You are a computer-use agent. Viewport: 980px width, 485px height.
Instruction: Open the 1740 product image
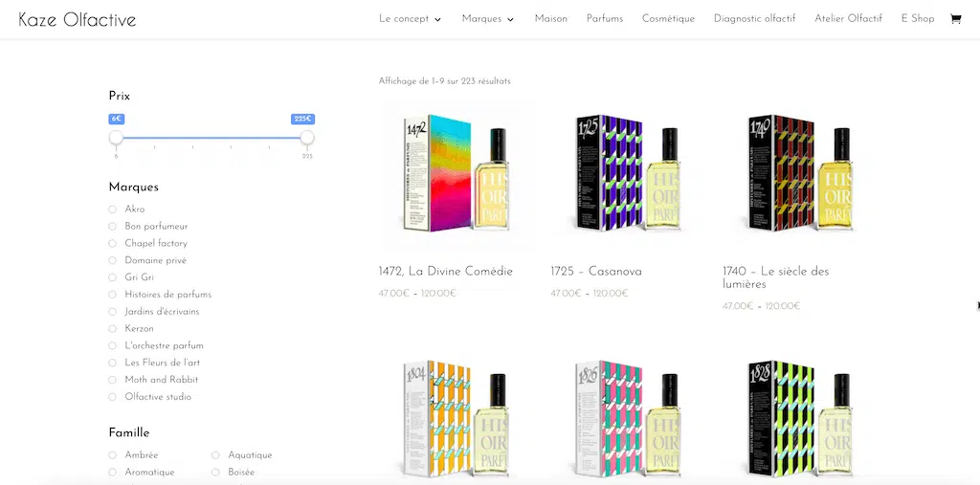coord(799,173)
